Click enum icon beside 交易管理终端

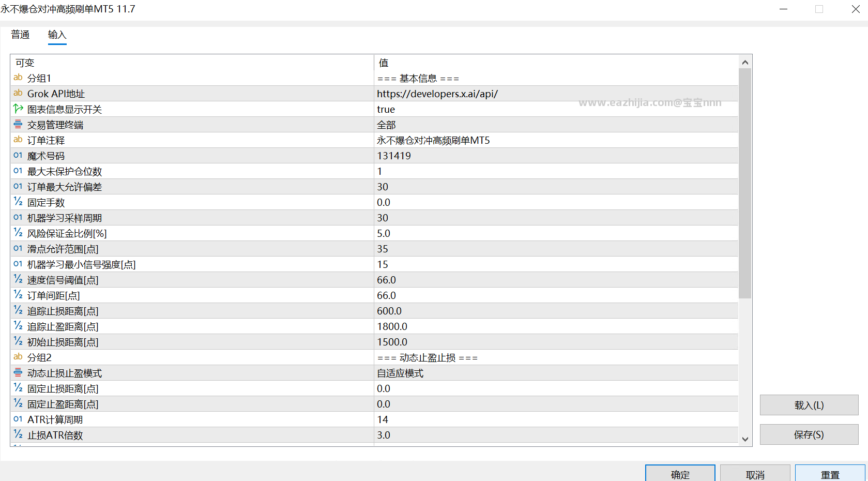pos(18,124)
